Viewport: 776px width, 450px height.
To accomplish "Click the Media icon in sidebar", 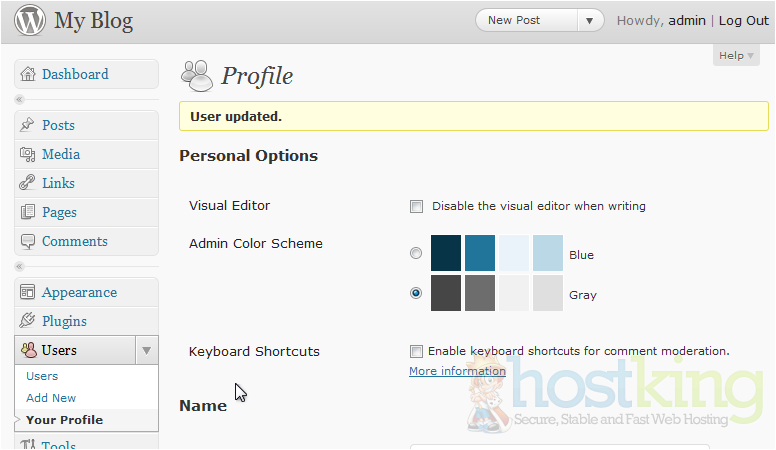I will coord(27,155).
